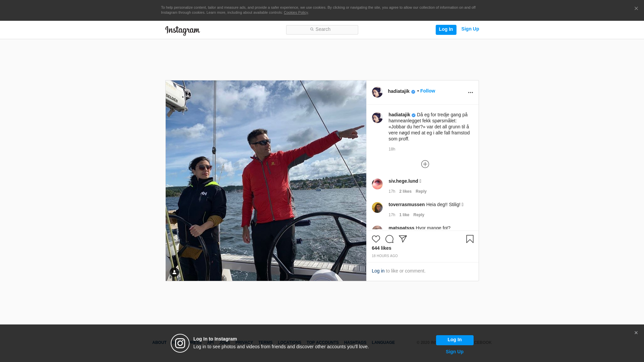Share the post with paper plane icon

click(402, 239)
